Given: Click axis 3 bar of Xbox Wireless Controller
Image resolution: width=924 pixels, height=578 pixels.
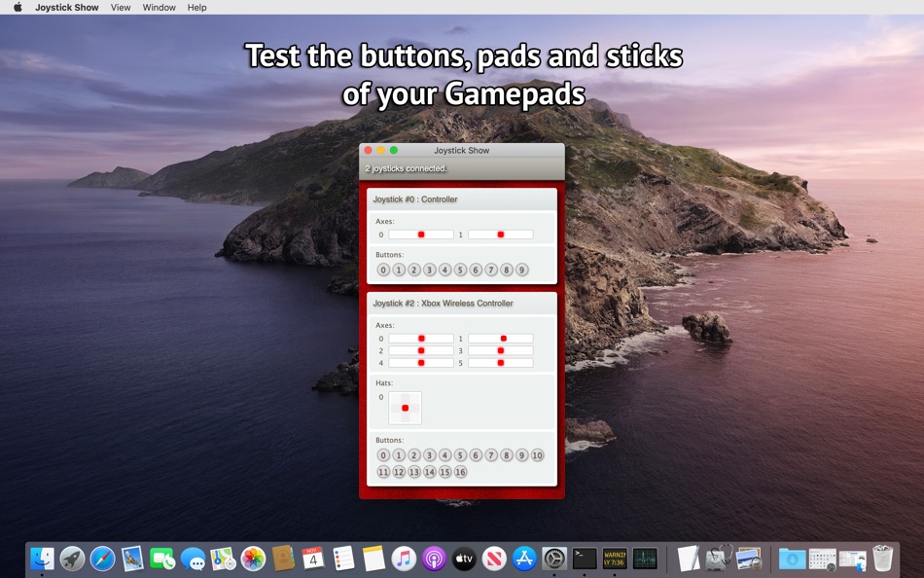Looking at the screenshot, I should [x=500, y=351].
